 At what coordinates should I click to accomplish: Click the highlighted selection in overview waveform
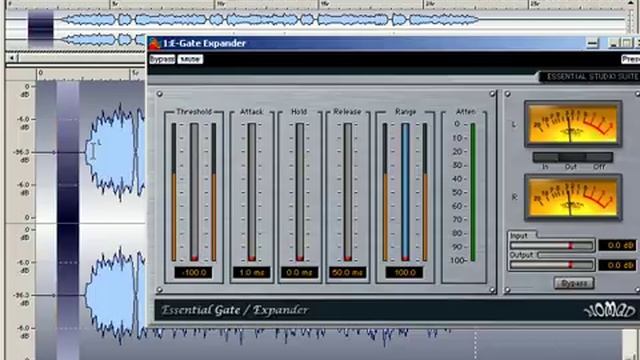40,29
